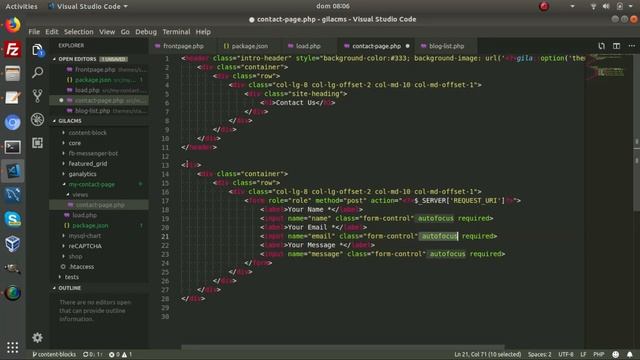
Task: Open the Debug menu
Action: point(146,32)
